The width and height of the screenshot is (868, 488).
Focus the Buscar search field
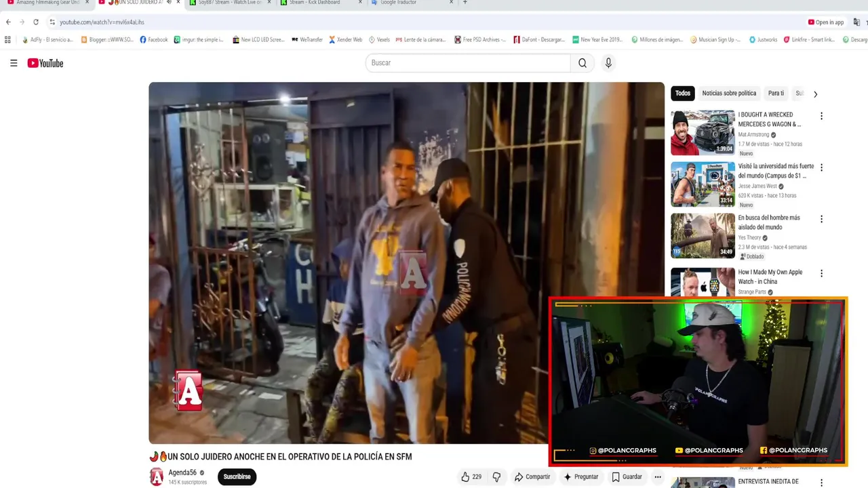tap(468, 63)
